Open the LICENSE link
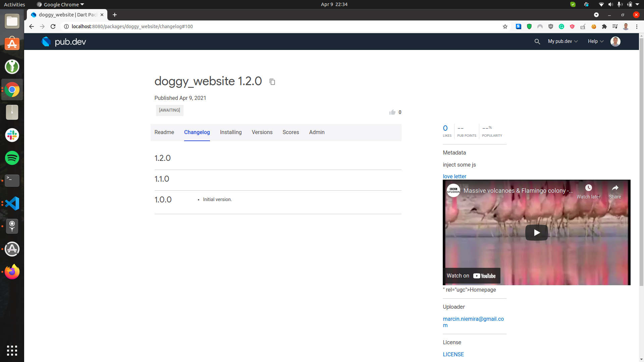Screen dimensions: 644x362 pyautogui.click(x=453, y=354)
